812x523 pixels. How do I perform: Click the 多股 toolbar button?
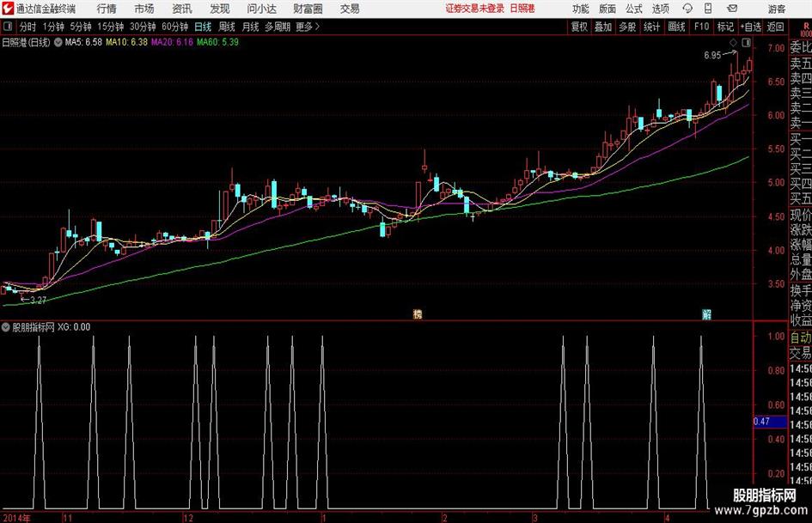[x=627, y=27]
